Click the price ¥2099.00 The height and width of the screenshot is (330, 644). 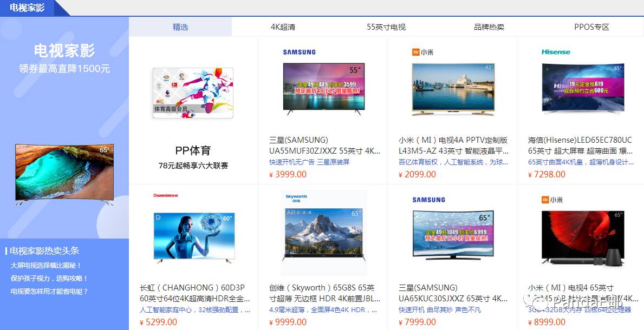coord(417,174)
